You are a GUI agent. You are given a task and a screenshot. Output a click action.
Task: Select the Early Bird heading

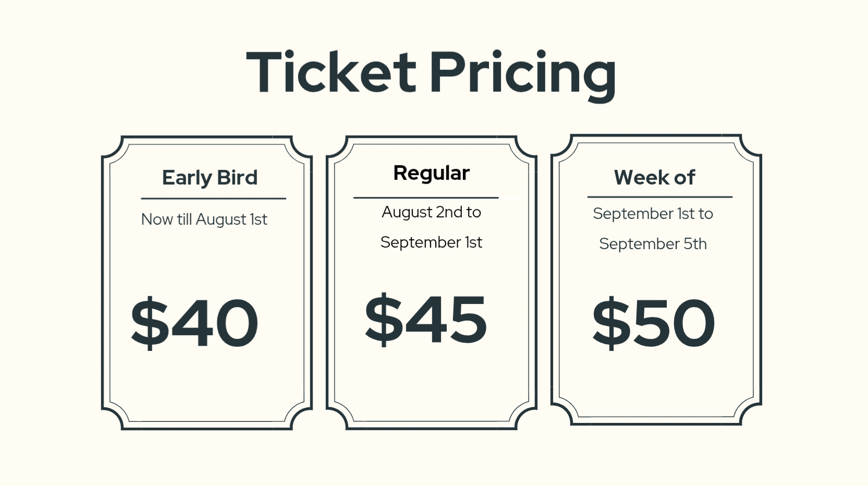(210, 178)
